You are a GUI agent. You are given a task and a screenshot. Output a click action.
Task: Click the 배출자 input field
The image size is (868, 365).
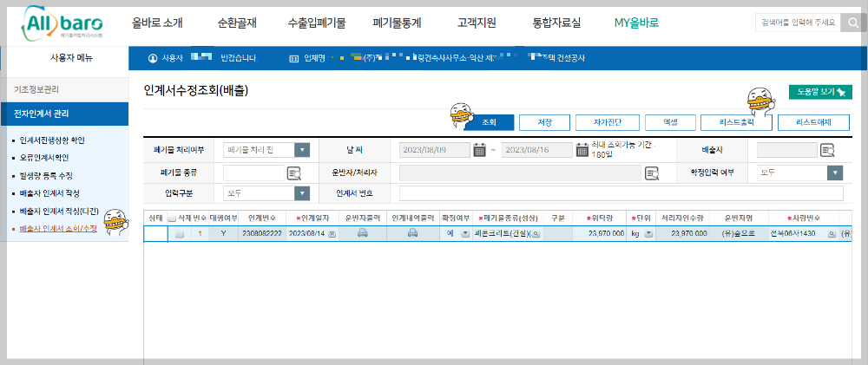click(787, 150)
